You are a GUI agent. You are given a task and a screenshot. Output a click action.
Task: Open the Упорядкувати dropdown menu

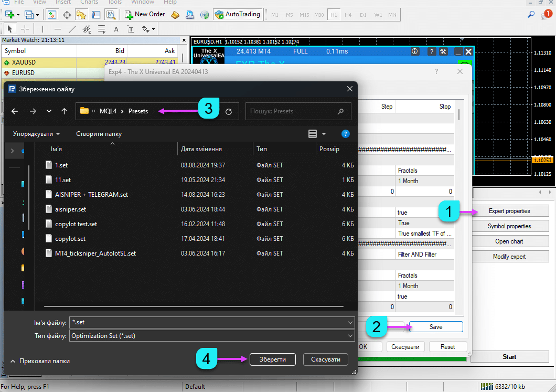[36, 134]
